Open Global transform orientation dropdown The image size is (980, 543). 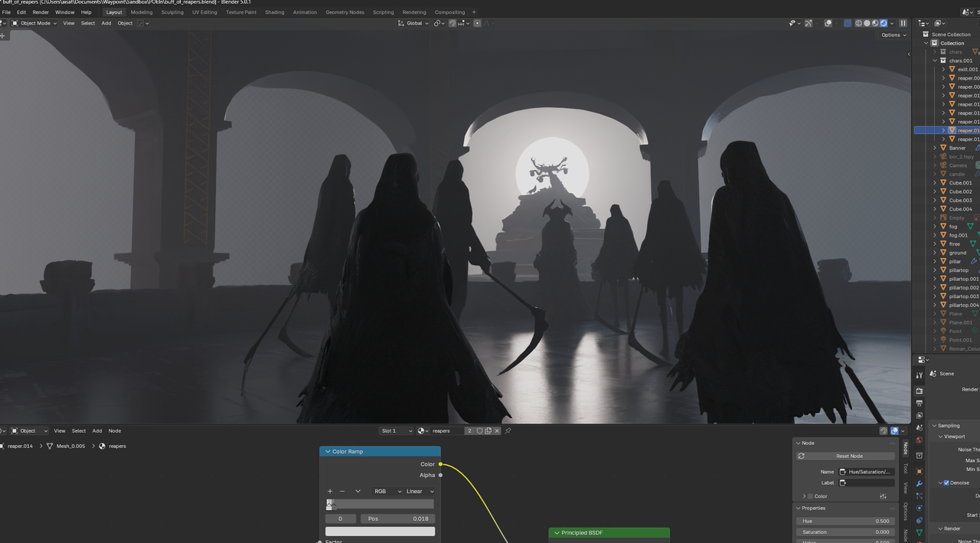pos(413,23)
